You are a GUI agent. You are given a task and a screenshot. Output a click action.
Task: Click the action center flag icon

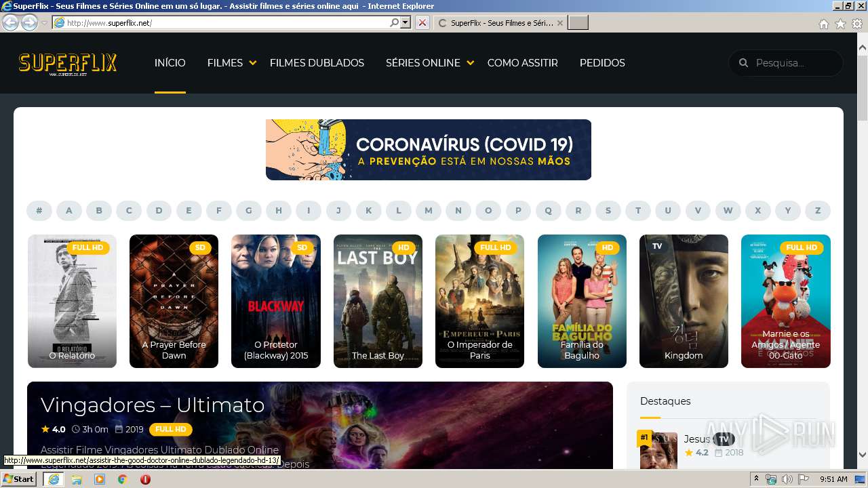click(804, 479)
